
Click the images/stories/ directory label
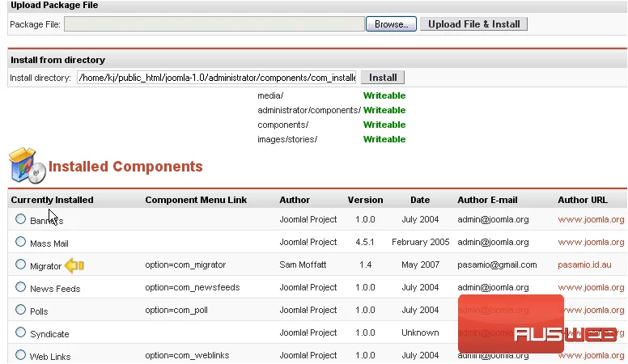click(x=287, y=139)
